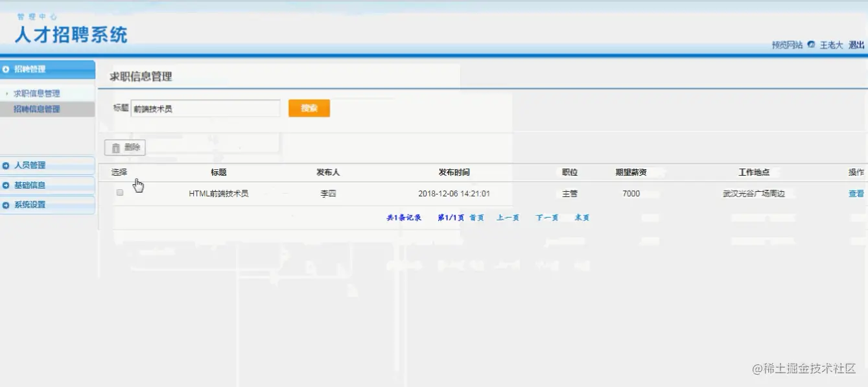Collapse the 招聘管理 section arrow icon
868x387 pixels.
click(6, 69)
